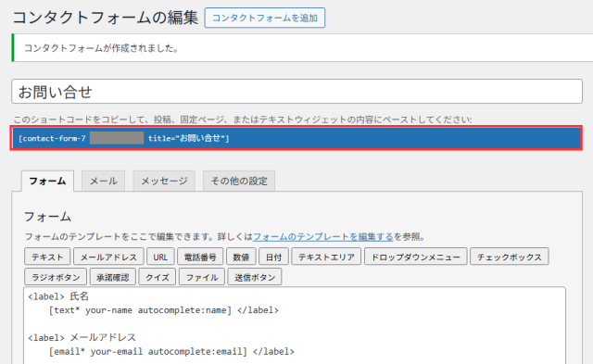Click the コンタクトフォームを追加 button
The height and width of the screenshot is (364, 593).
point(265,18)
